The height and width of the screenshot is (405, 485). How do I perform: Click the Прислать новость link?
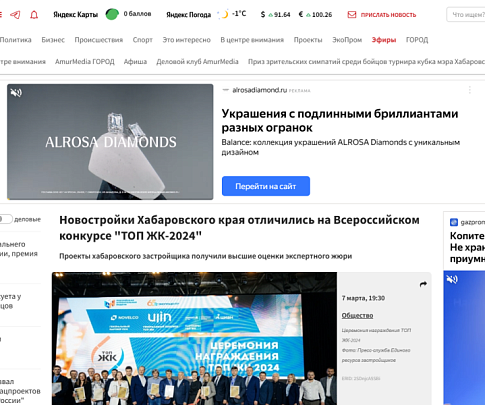pyautogui.click(x=388, y=15)
